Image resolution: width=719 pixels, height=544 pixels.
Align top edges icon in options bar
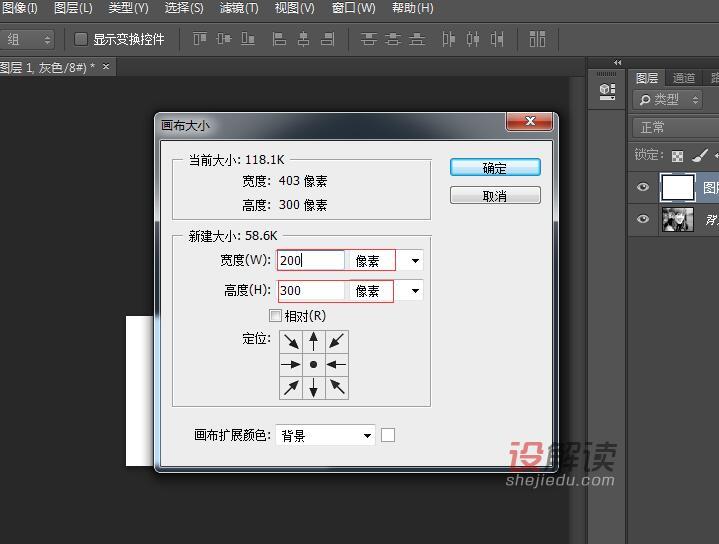tap(200, 39)
